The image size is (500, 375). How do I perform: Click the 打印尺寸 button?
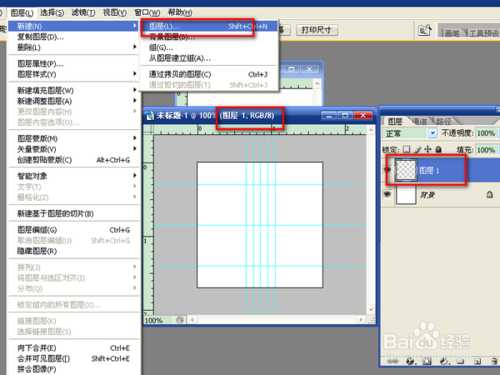click(x=316, y=30)
